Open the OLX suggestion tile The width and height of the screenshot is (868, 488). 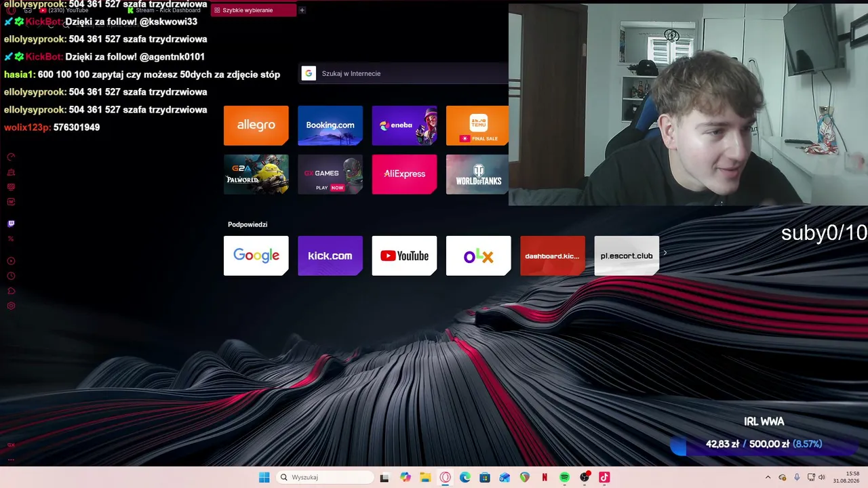pyautogui.click(x=478, y=256)
